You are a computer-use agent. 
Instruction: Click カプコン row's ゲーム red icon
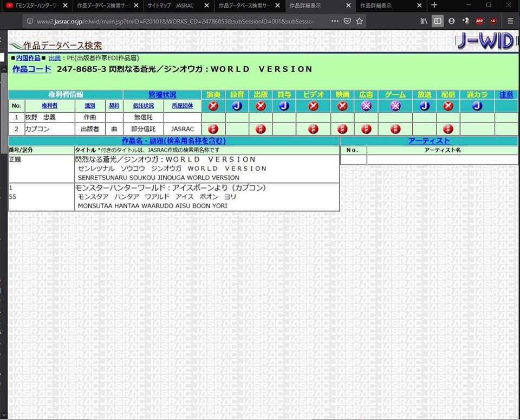point(395,129)
